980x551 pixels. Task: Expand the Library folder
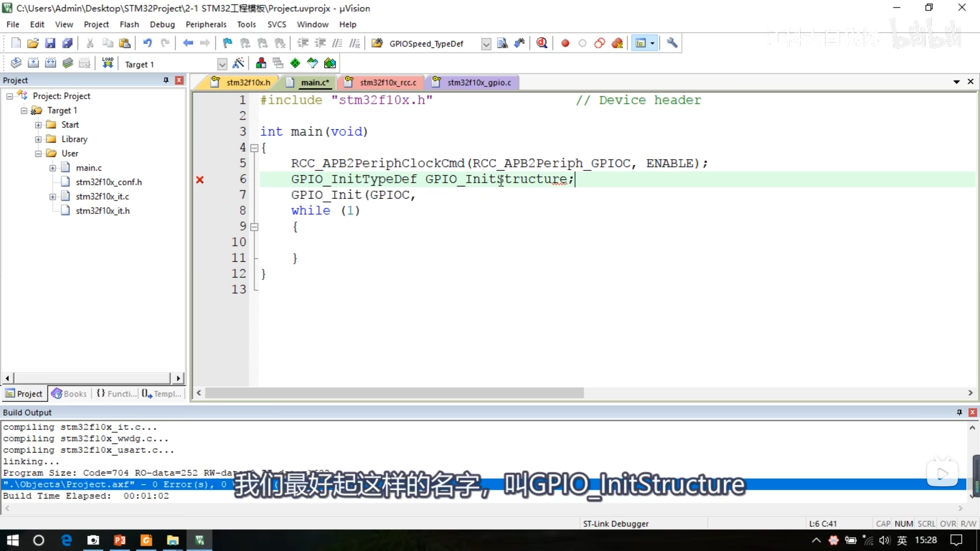coord(38,139)
